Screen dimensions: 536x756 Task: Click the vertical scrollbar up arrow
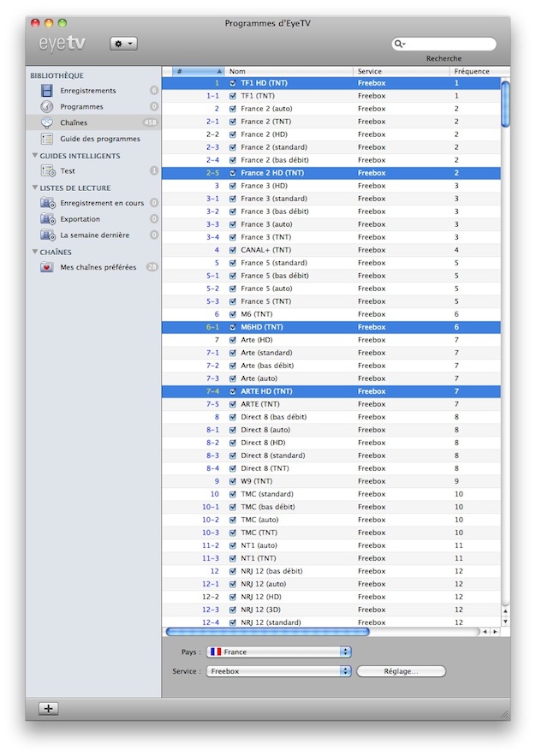[505, 610]
